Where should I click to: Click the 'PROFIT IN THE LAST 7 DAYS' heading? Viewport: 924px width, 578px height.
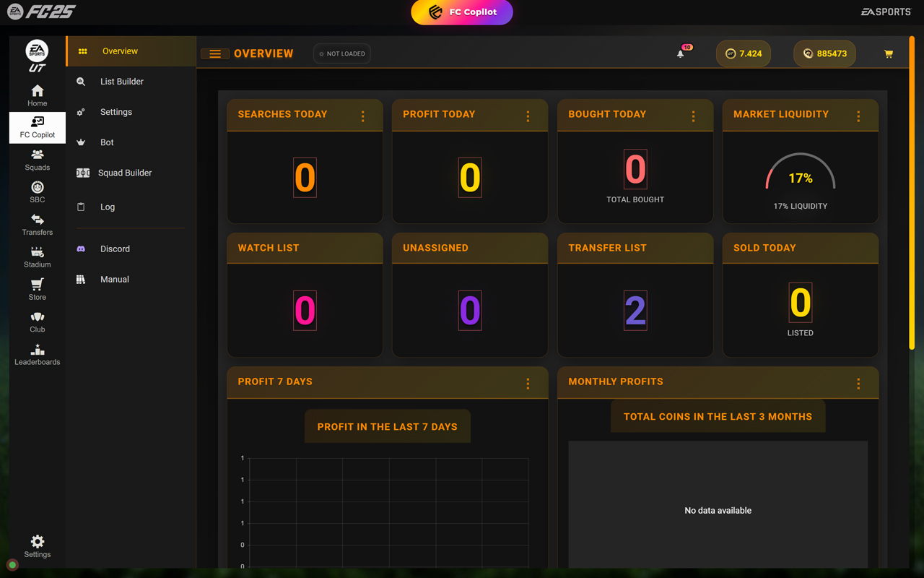coord(388,427)
